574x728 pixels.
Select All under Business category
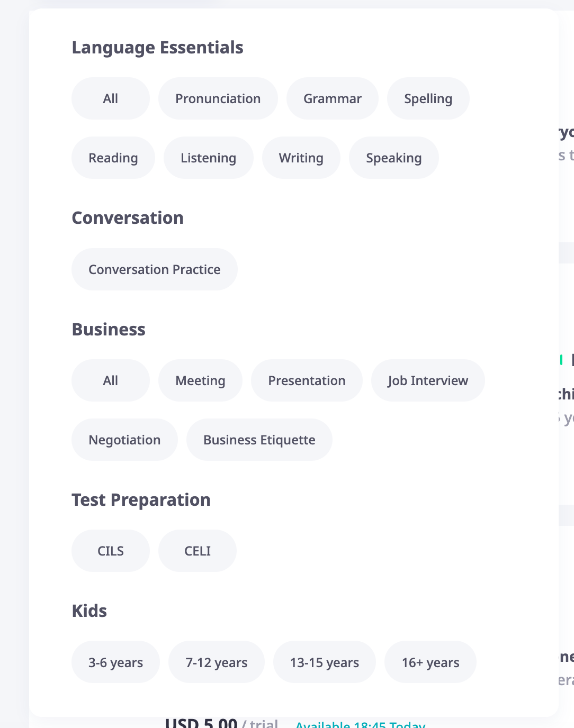point(111,380)
